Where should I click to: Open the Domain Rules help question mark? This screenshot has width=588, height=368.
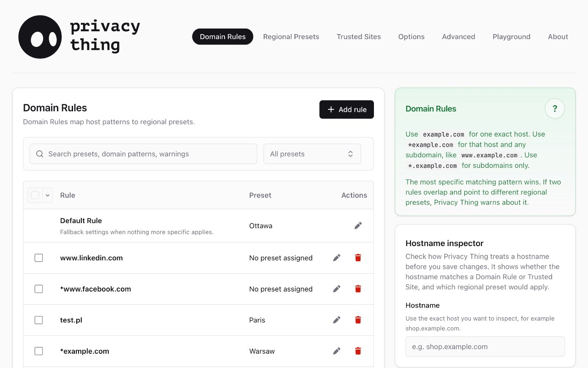[555, 109]
